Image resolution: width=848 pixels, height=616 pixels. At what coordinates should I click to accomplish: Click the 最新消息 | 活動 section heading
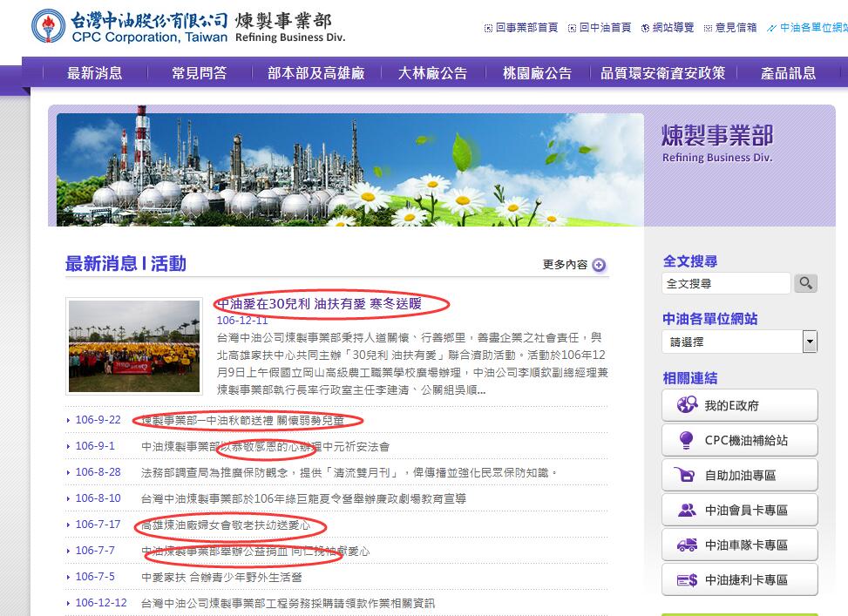[x=126, y=263]
